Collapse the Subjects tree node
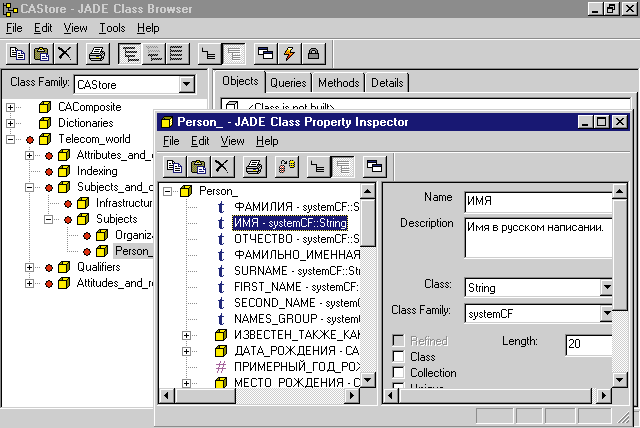 48,220
